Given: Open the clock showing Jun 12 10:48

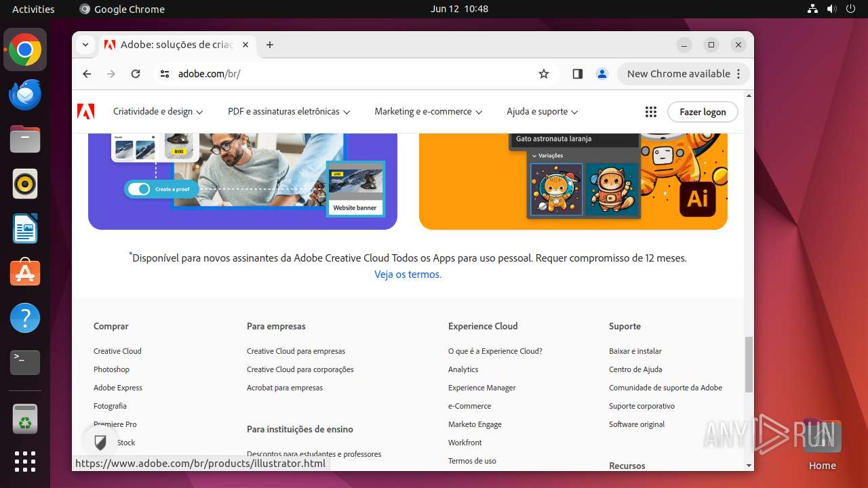Looking at the screenshot, I should 459,9.
